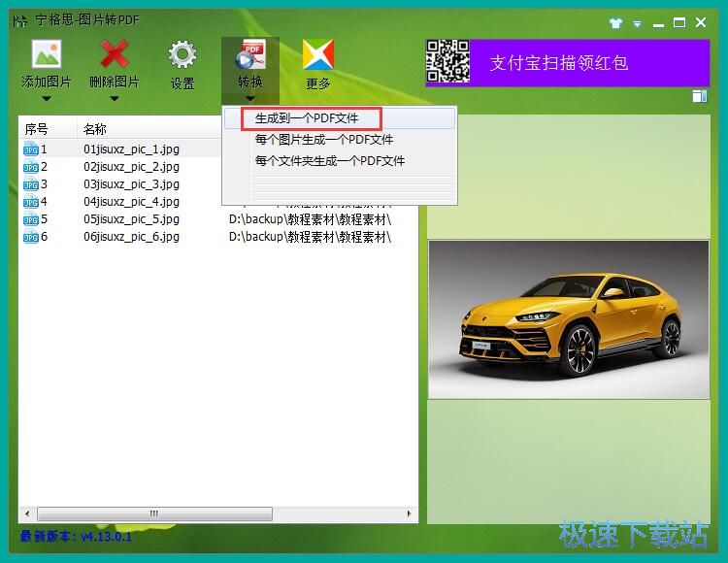Click JPG file icon of row 6
Screen dimensions: 728x563
pos(31,237)
